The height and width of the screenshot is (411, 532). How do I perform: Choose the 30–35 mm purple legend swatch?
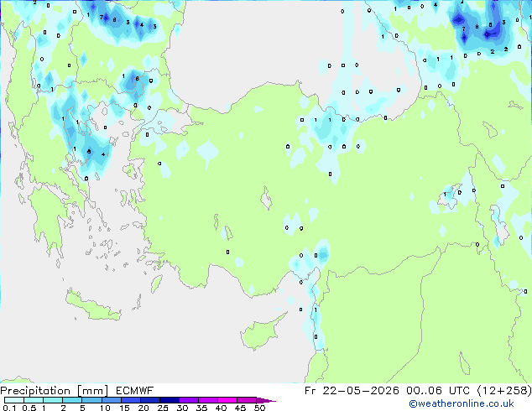click(188, 400)
